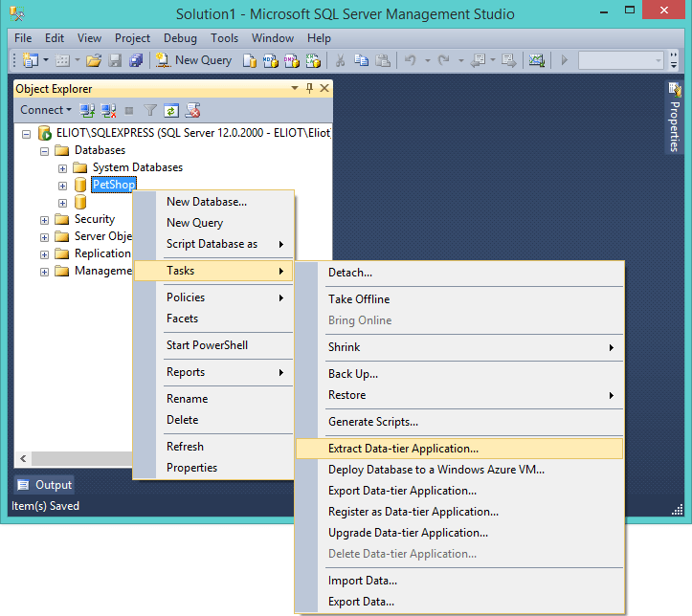The height and width of the screenshot is (616, 692).
Task: Click Connect Object Explorer icon
Action: 87,110
